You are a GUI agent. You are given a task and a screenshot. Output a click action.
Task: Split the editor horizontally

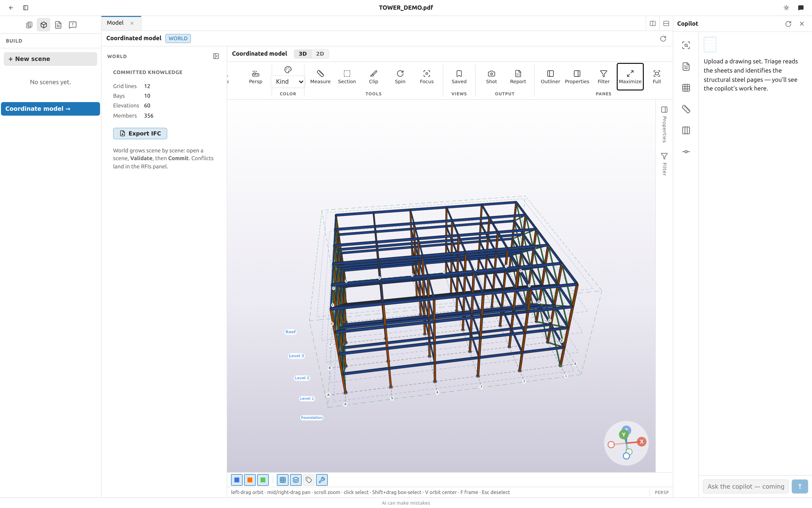tap(666, 23)
